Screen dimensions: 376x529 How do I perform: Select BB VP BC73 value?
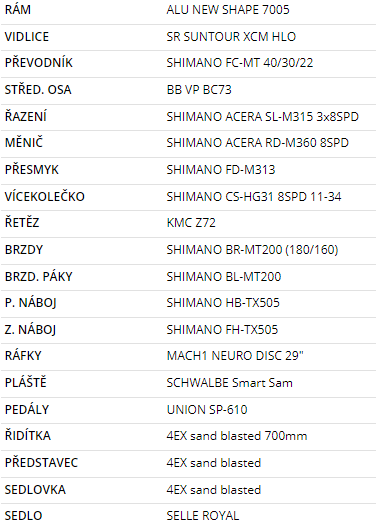point(199,90)
